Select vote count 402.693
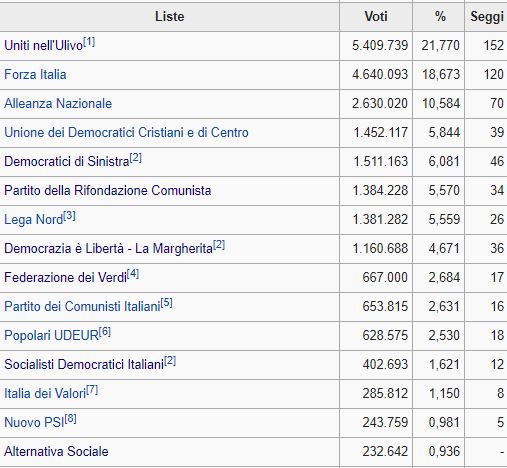 pos(385,365)
